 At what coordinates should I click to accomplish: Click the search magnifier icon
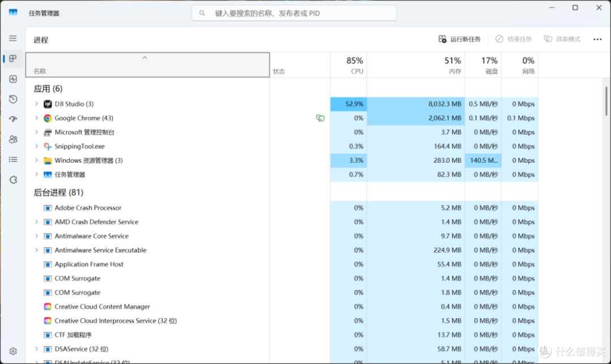click(202, 13)
